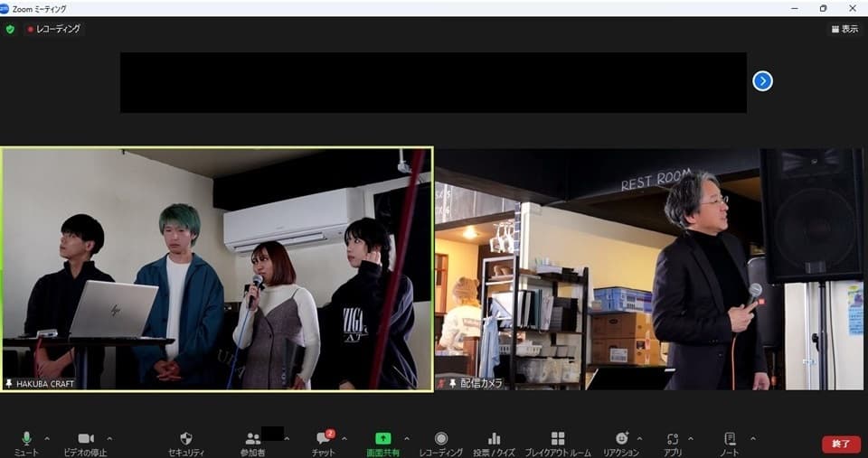The image size is (868, 458).
Task: Click the green encryption shield icon
Action: tap(10, 29)
